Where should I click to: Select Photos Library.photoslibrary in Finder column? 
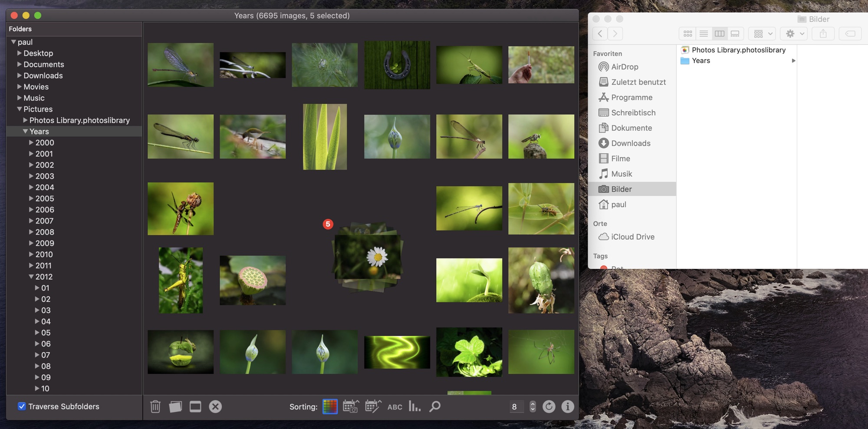point(738,50)
